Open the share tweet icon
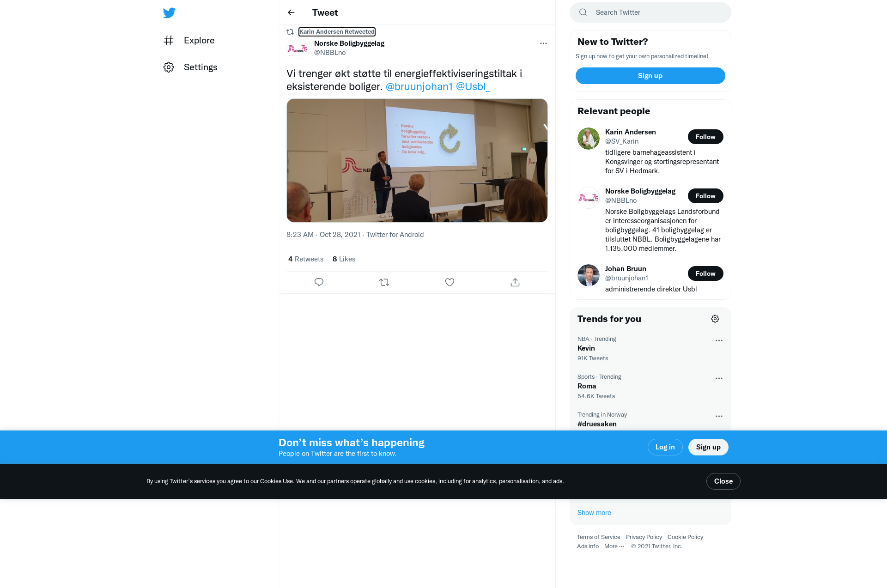Image resolution: width=887 pixels, height=588 pixels. pos(515,282)
